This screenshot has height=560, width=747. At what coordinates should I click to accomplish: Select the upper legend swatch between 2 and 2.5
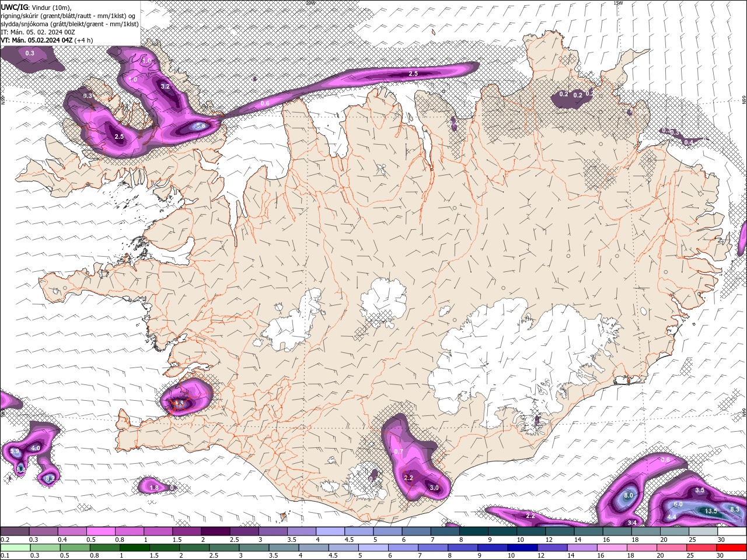(x=215, y=531)
